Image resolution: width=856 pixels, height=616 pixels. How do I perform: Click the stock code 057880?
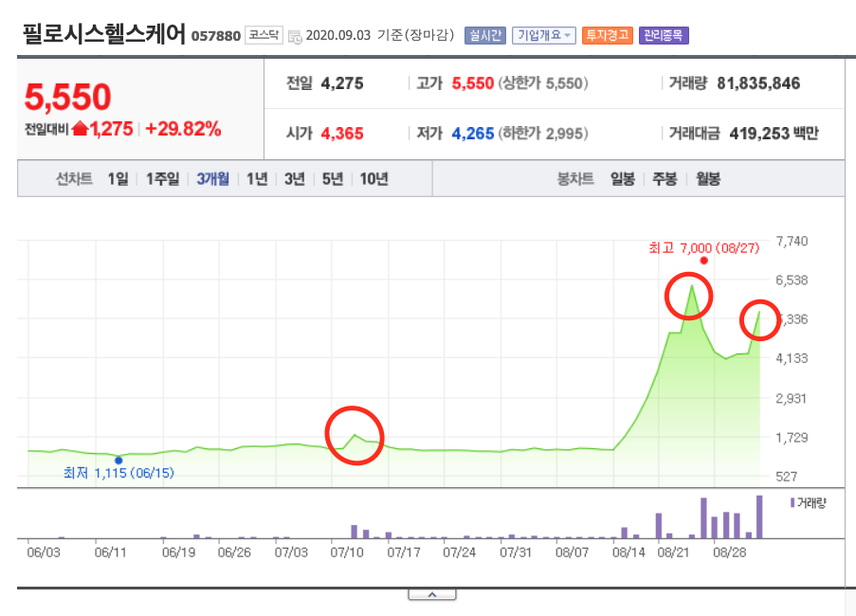215,36
